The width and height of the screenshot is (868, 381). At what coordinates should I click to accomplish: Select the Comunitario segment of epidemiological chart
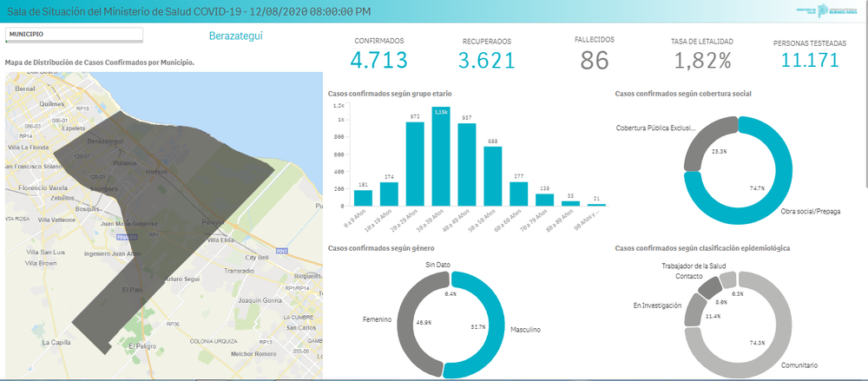[x=764, y=347]
